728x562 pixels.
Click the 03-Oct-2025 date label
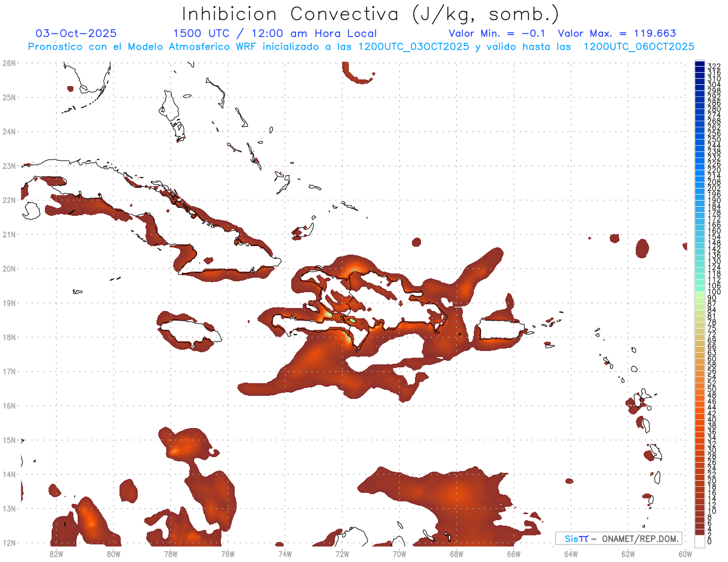[x=76, y=33]
